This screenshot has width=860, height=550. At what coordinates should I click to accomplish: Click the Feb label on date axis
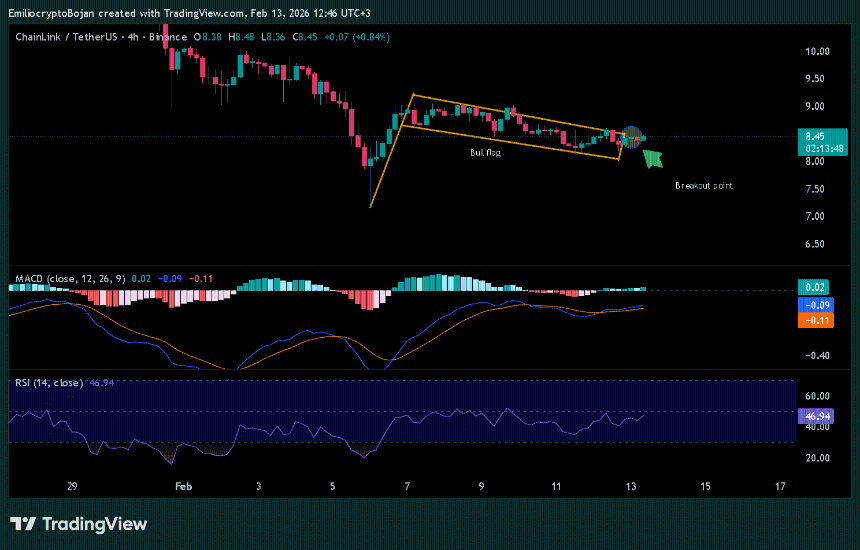(182, 486)
